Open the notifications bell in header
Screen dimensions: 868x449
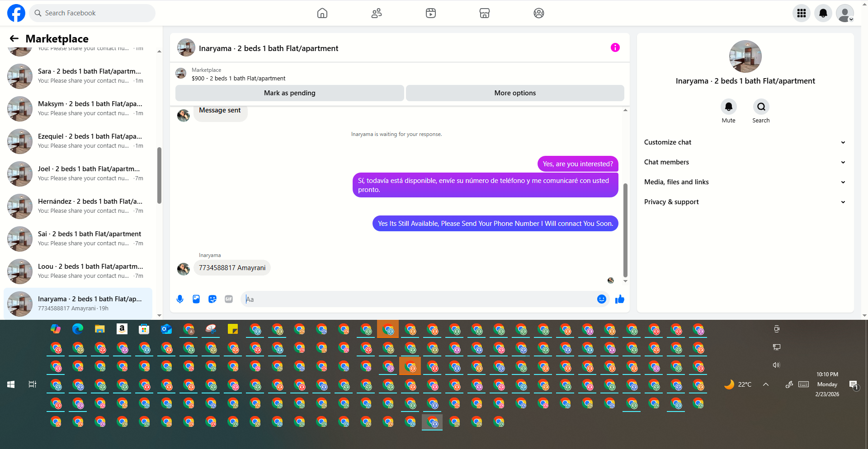[823, 13]
